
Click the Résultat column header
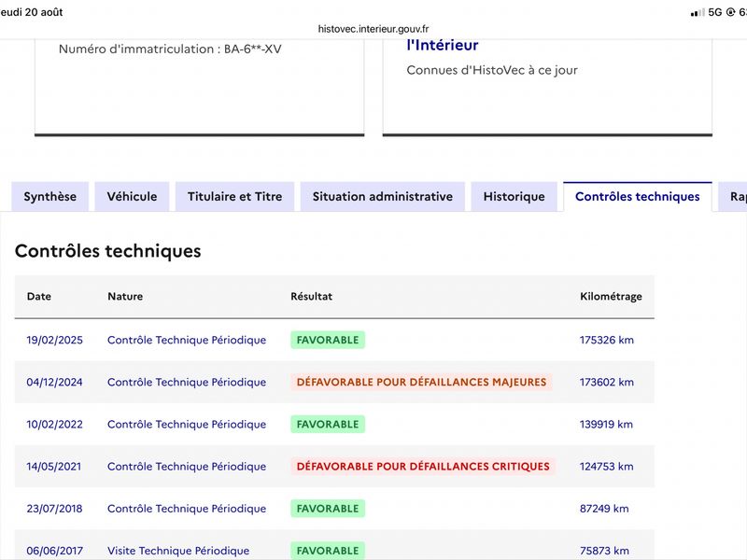[312, 296]
